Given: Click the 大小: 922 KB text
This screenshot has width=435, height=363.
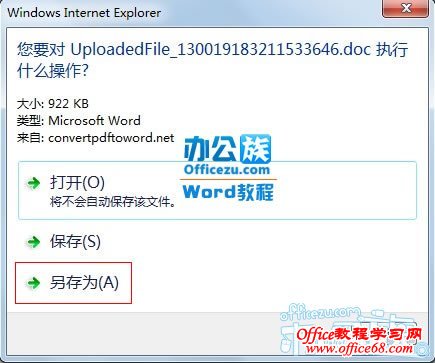Looking at the screenshot, I should tap(53, 104).
